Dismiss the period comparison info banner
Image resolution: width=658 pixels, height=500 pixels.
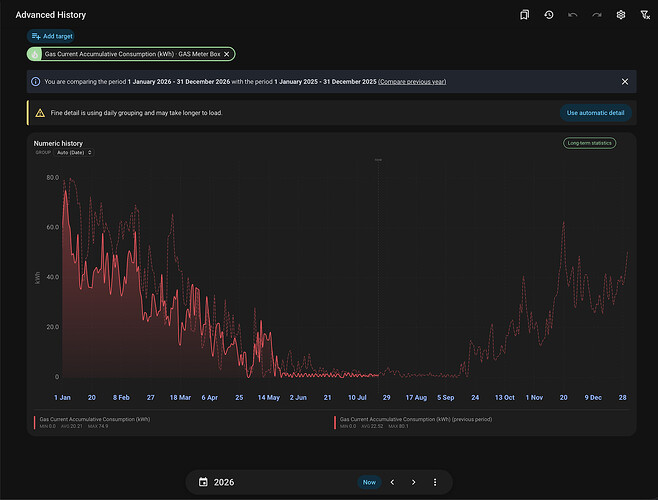tap(625, 81)
